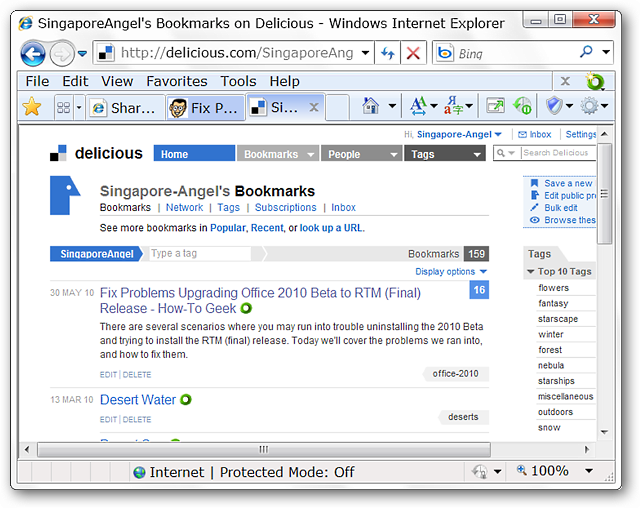Image resolution: width=640 pixels, height=508 pixels.
Task: Open the tab list dropdown arrow
Action: [79, 107]
